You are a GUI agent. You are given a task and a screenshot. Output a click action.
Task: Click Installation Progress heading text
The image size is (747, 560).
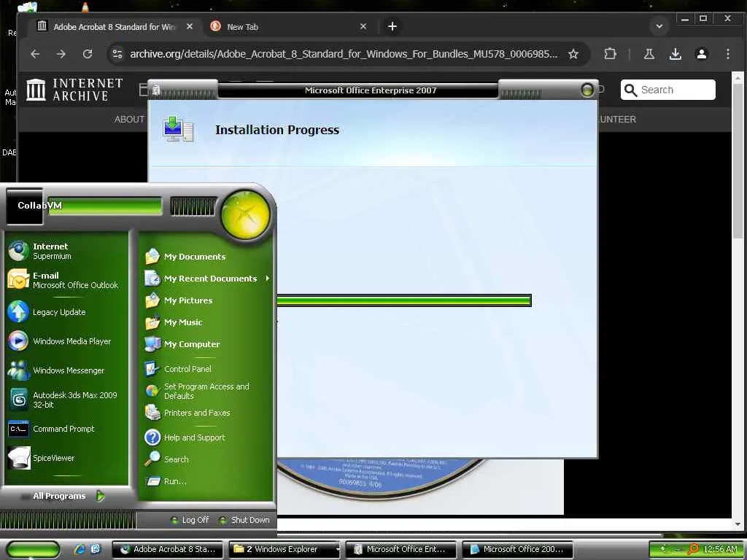click(x=277, y=130)
